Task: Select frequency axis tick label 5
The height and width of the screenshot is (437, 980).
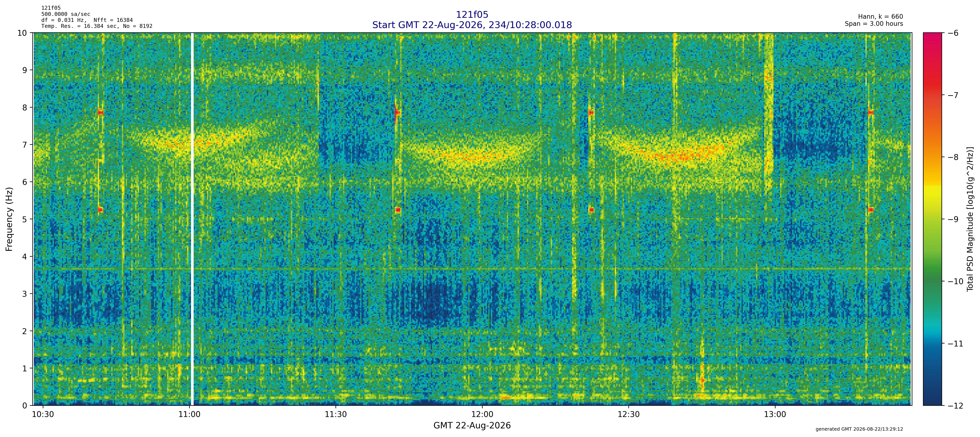Action: point(25,219)
